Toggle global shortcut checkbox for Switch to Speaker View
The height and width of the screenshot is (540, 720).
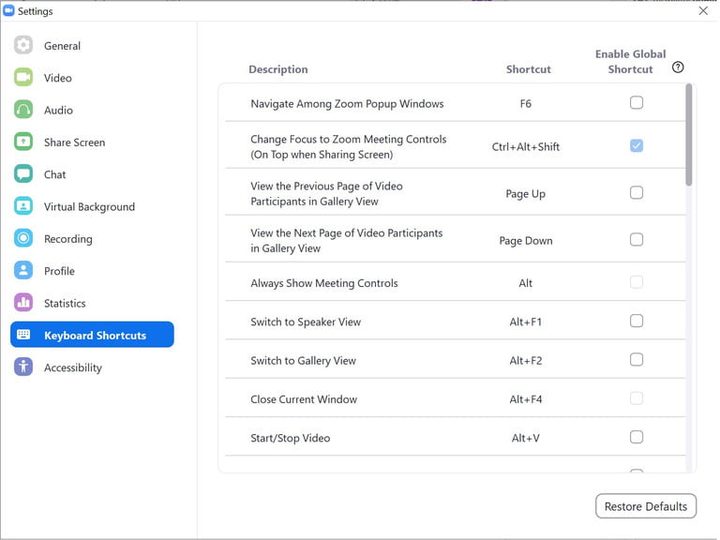coord(636,321)
